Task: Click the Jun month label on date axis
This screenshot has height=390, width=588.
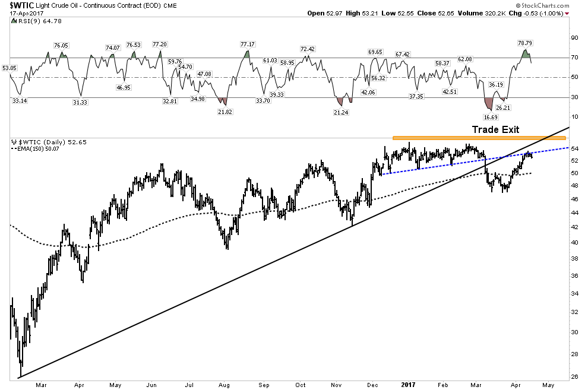Action: [151, 385]
